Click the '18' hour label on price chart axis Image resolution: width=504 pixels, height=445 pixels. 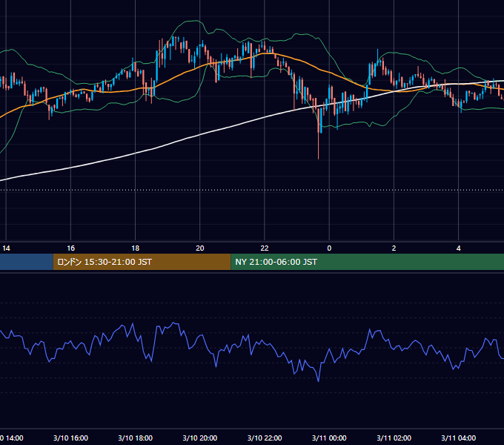point(136,248)
